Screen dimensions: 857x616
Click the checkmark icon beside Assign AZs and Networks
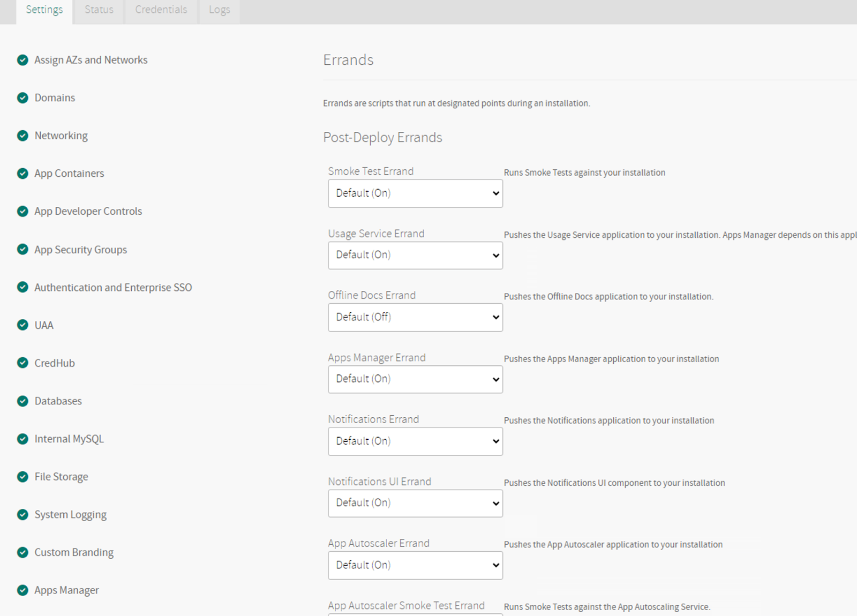[22, 60]
